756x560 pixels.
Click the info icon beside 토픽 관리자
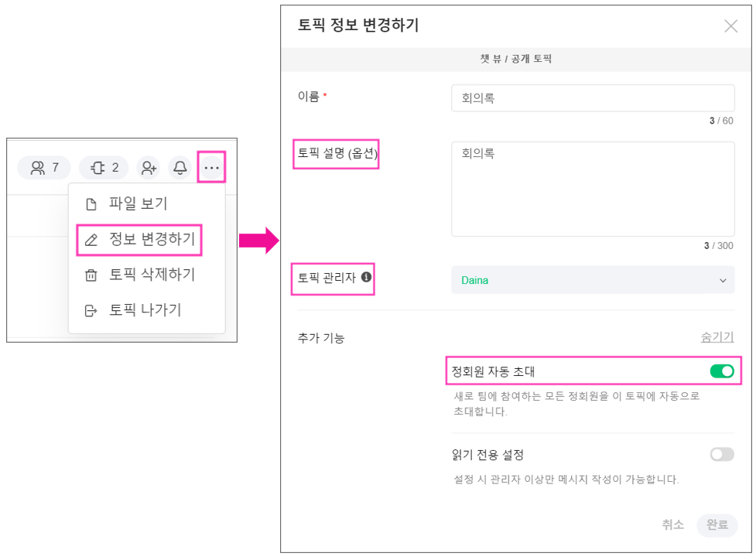367,277
